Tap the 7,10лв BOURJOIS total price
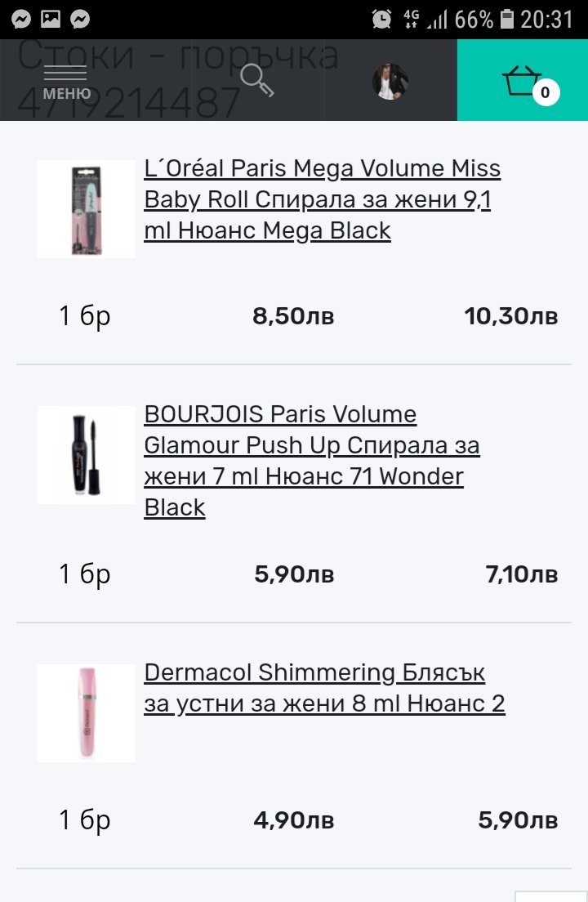Viewport: 588px width, 902px height. (522, 574)
